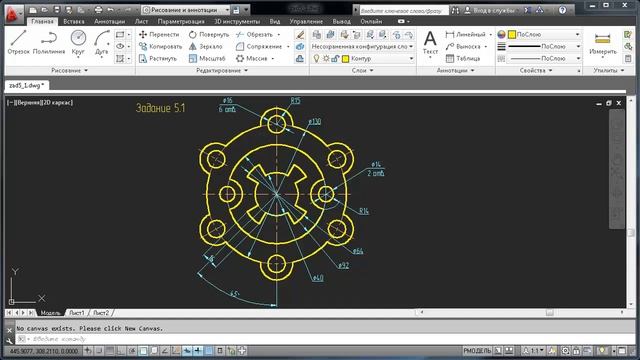Open the layer state dropdown Несохраненная конфигурация
Screen dimensions: 640x360
coord(362,47)
